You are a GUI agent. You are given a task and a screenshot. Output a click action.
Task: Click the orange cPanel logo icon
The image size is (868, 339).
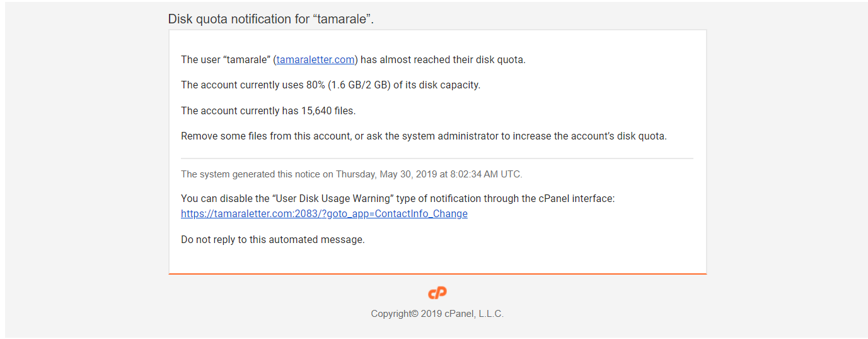click(437, 293)
